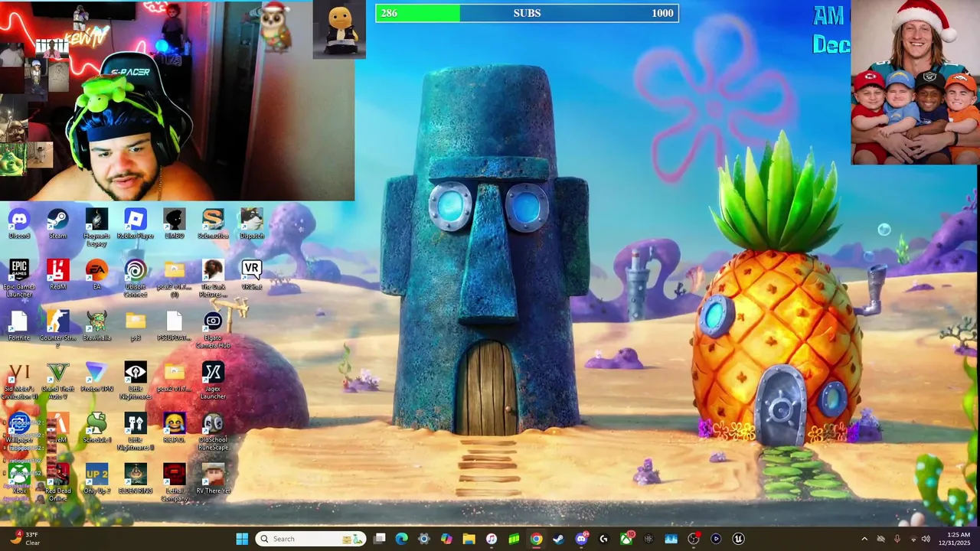
Task: Open the Windows Start menu
Action: pyautogui.click(x=242, y=539)
